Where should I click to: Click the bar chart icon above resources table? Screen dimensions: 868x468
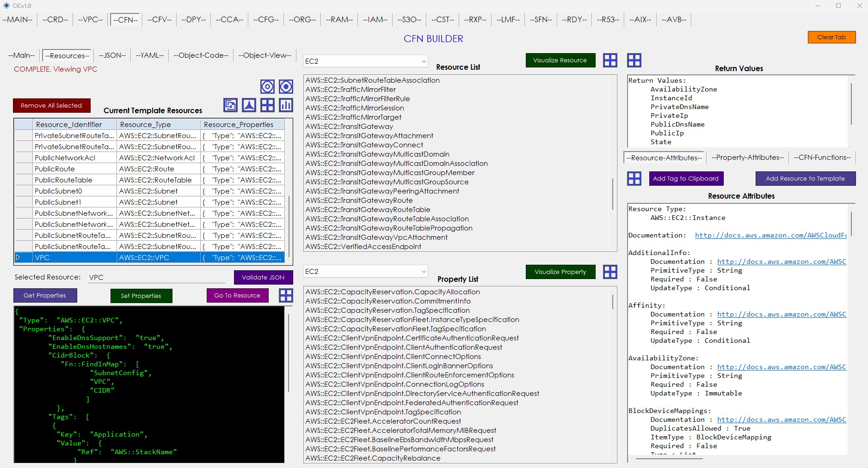point(286,105)
